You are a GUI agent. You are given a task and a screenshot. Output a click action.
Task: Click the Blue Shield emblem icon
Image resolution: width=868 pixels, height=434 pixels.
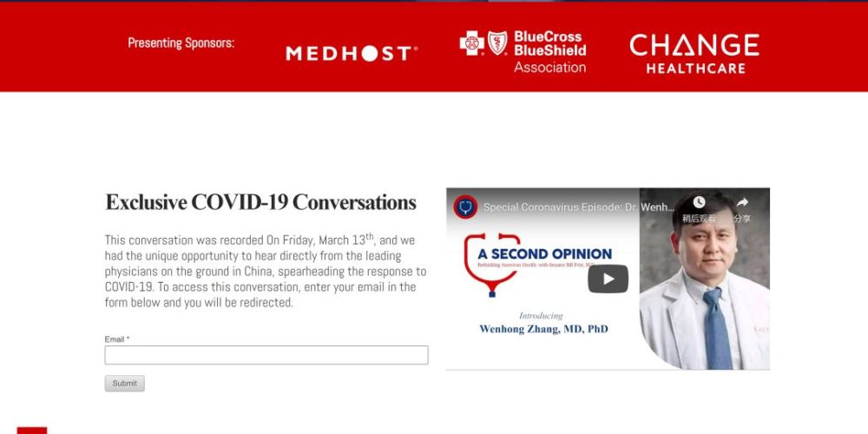[x=497, y=43]
